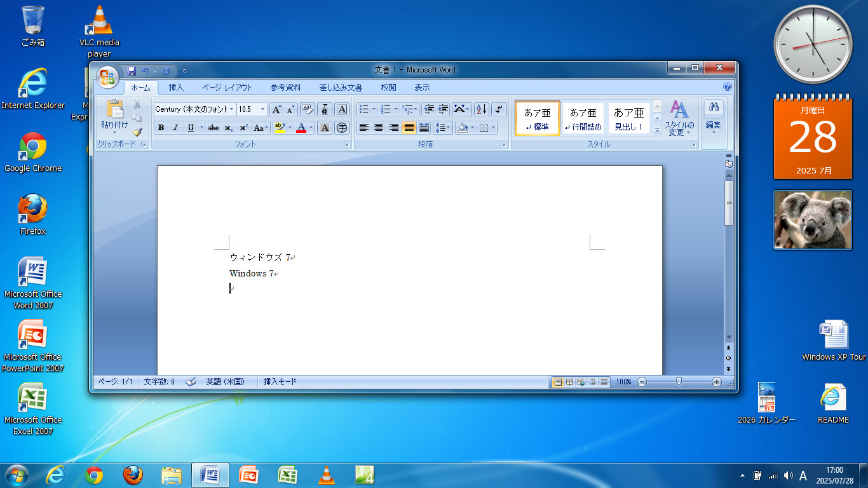868x488 pixels.
Task: Click the enclosed character (字) icon
Action: click(342, 128)
